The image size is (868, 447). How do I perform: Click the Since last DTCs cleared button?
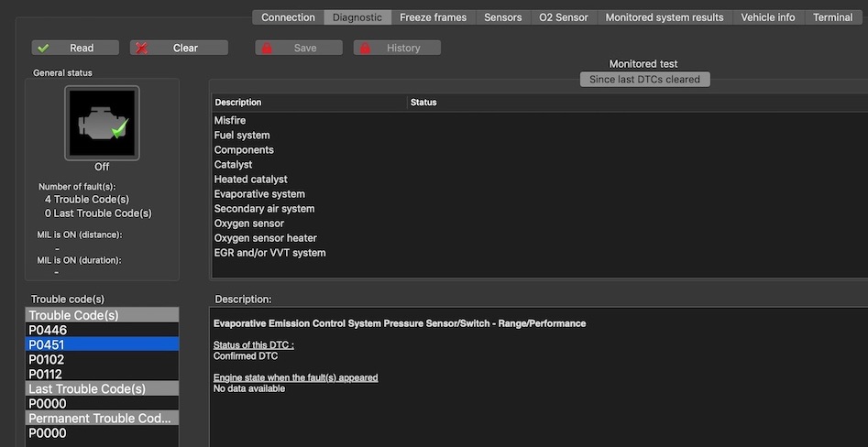644,80
